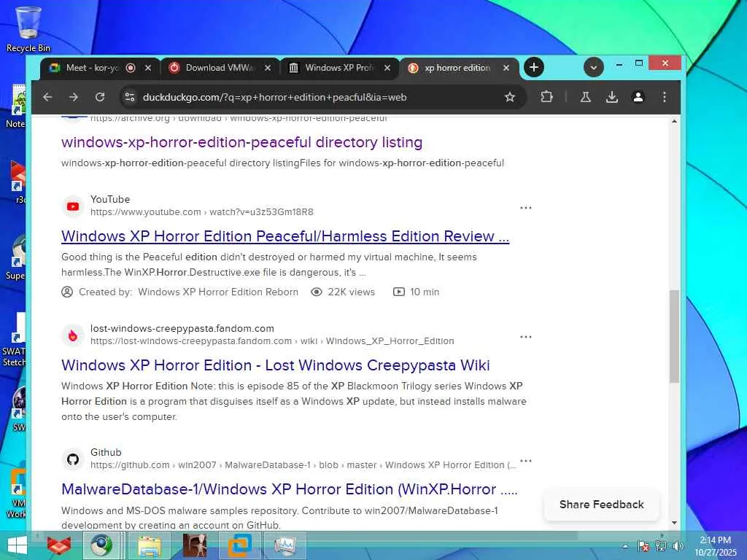Image resolution: width=747 pixels, height=560 pixels.
Task: Open Lost Windows Creepypasta Wiki result
Action: (275, 365)
